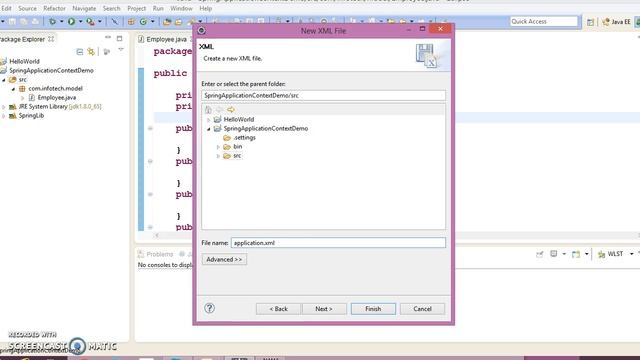Open the Run menu
The width and height of the screenshot is (640, 360).
158,8
